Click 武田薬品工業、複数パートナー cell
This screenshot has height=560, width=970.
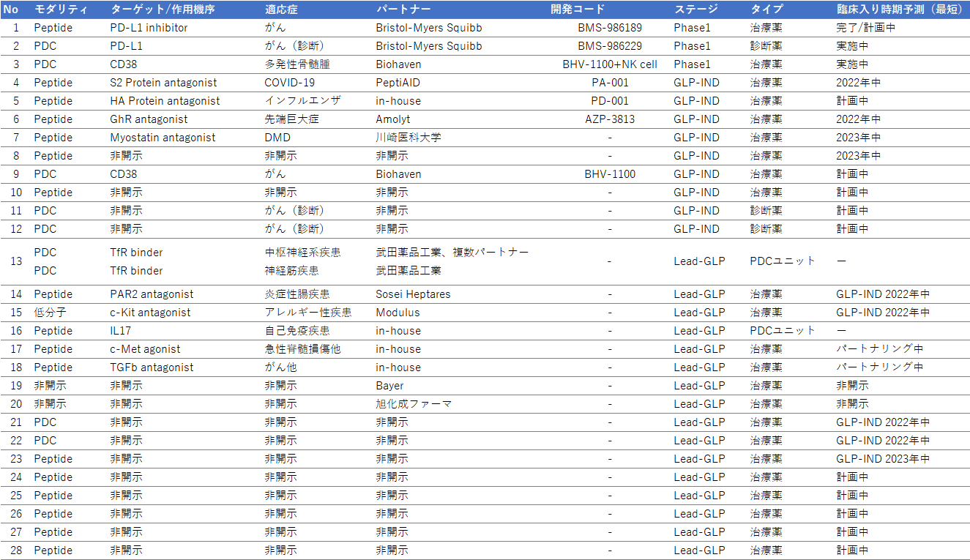[x=452, y=253]
